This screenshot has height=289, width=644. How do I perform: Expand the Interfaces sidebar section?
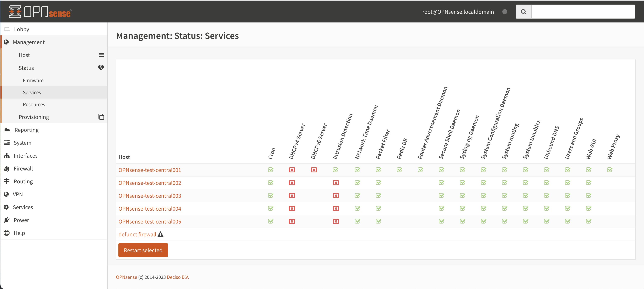pos(26,156)
